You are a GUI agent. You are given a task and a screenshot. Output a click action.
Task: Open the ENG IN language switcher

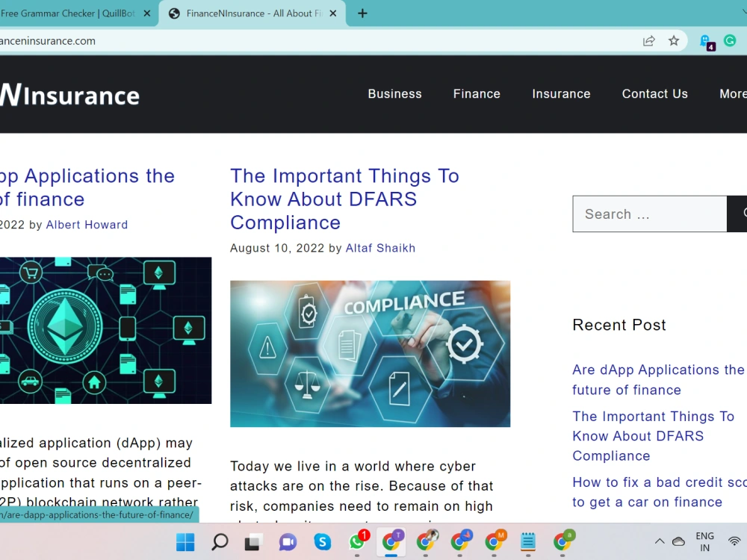click(704, 542)
